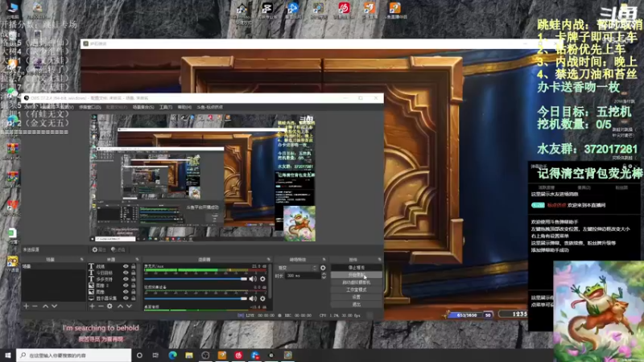Screen dimensions: 644x362
Task: Mute the microphone channel in the mixer
Action: (x=253, y=278)
